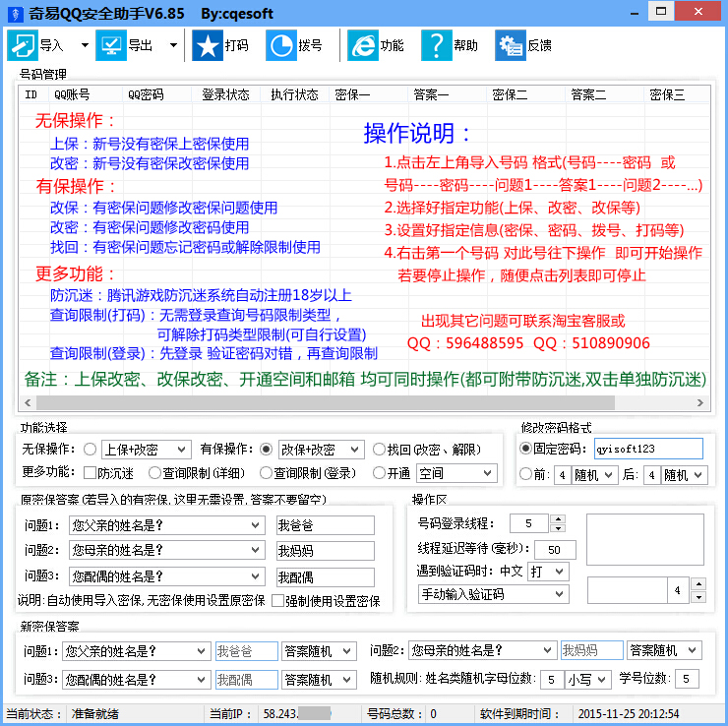Open the 拨号 dial-up icon
The width and height of the screenshot is (728, 726).
point(281,45)
